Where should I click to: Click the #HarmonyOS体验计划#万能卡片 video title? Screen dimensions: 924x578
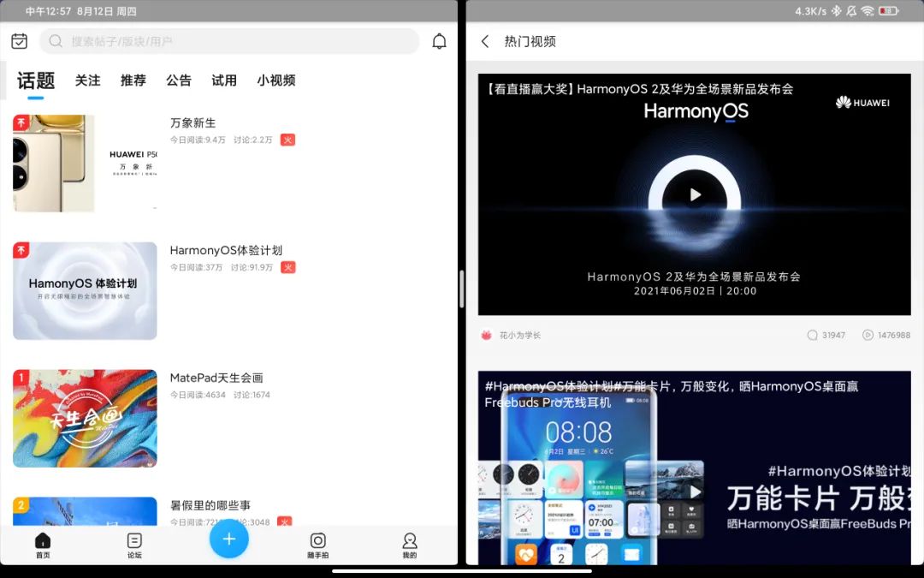click(672, 394)
